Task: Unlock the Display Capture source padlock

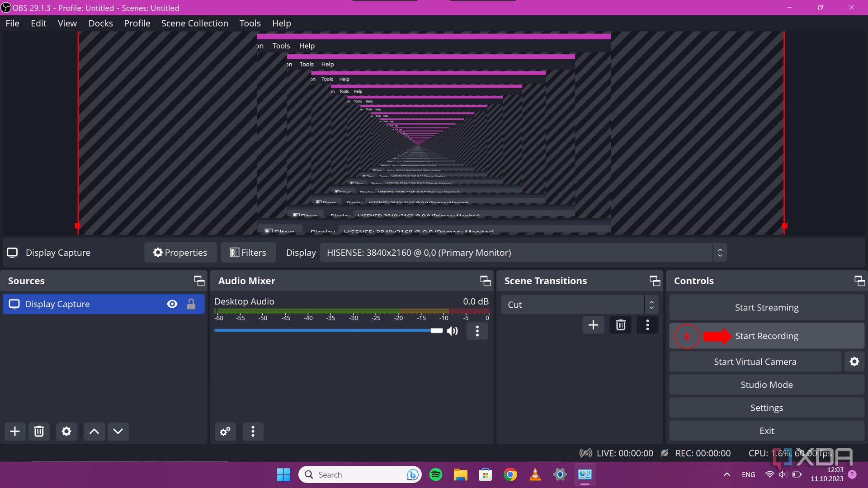Action: (191, 304)
